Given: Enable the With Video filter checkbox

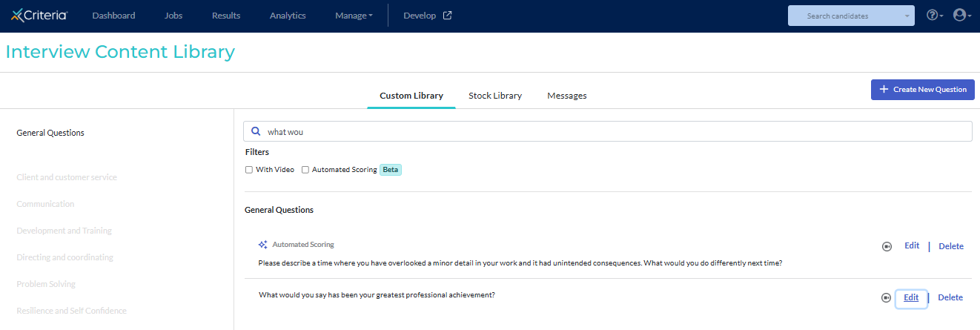Looking at the screenshot, I should coord(249,170).
